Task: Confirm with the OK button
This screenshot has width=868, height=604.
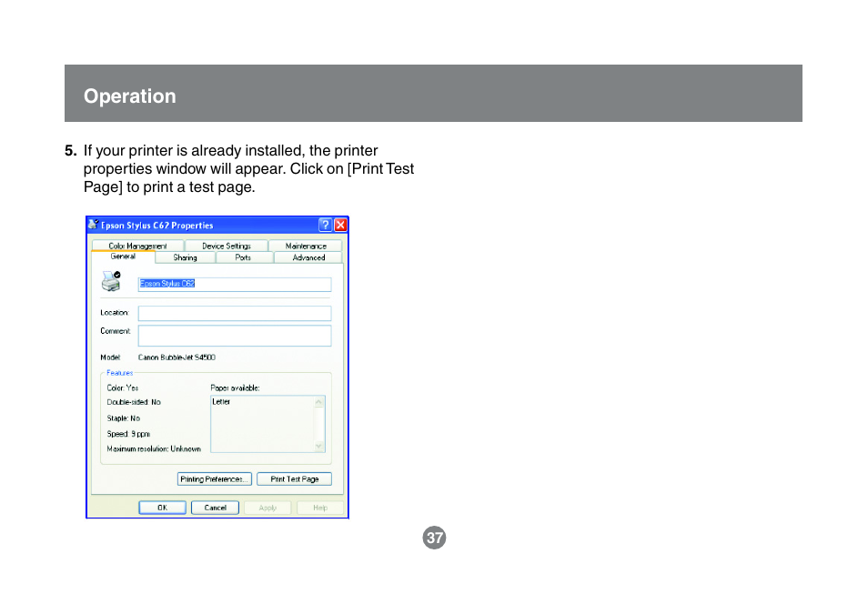Action: 162,508
